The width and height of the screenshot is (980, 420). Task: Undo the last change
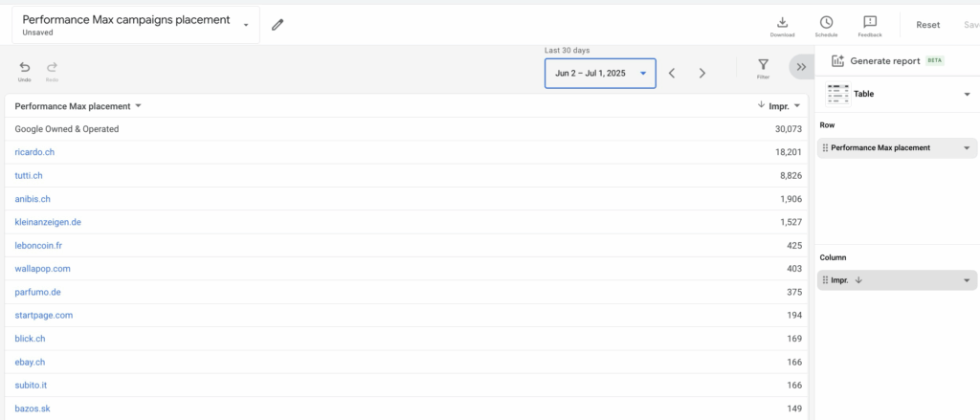coord(25,71)
